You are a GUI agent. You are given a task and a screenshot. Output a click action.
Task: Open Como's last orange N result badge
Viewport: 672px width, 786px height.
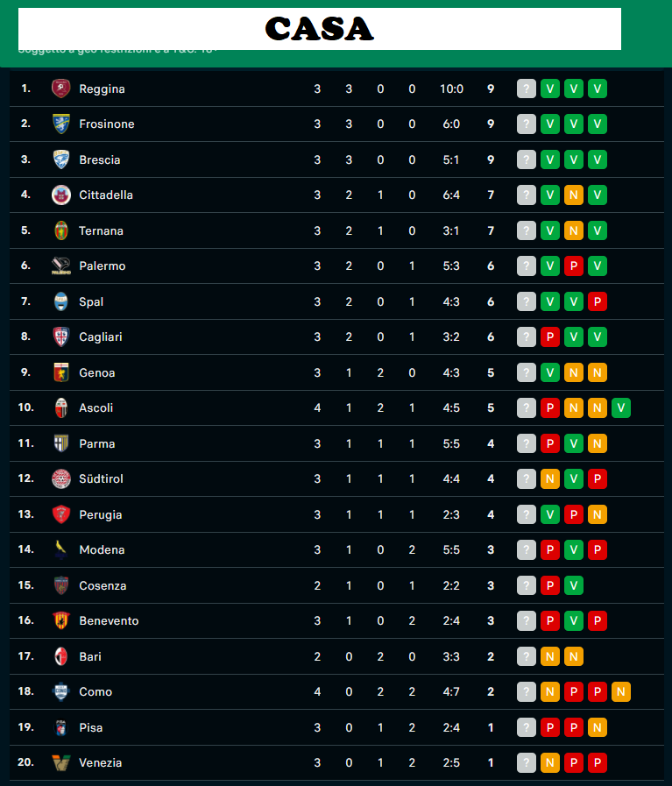(621, 691)
